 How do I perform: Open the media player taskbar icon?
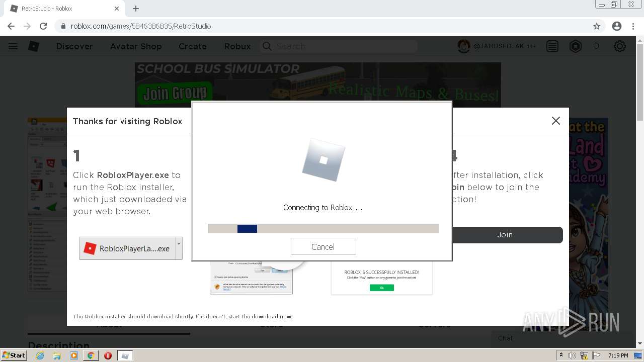(74, 355)
